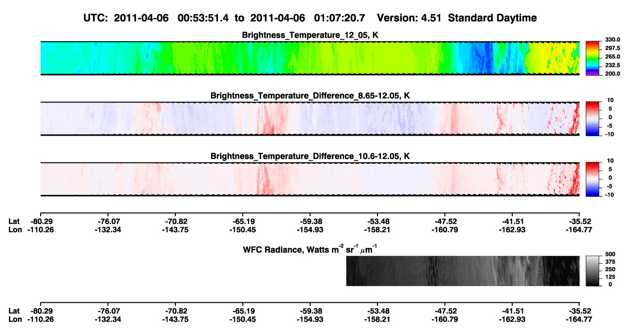This screenshot has height=330, width=644.
Task: Click the 8.65-12.05 temperature difference image strip
Action: tap(310, 118)
